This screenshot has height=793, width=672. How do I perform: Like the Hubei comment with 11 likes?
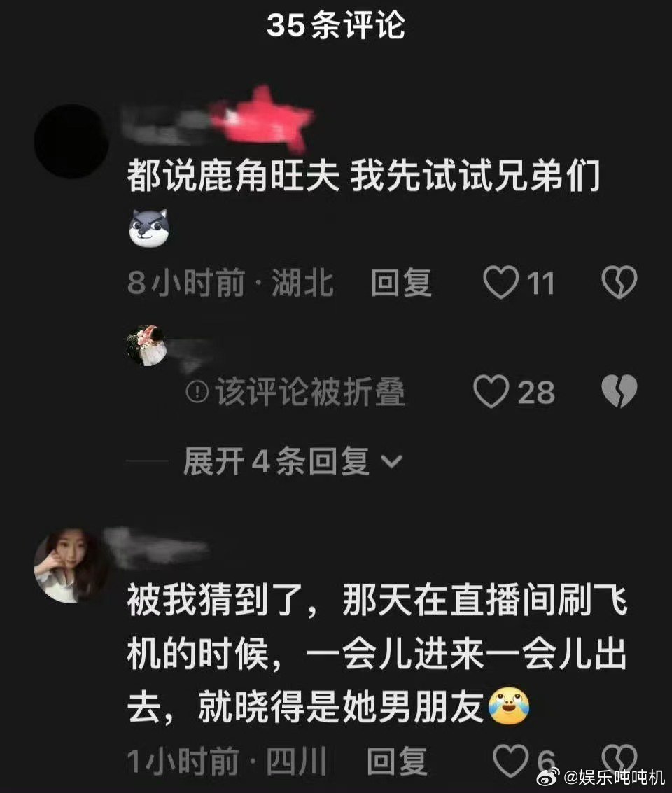pos(501,282)
